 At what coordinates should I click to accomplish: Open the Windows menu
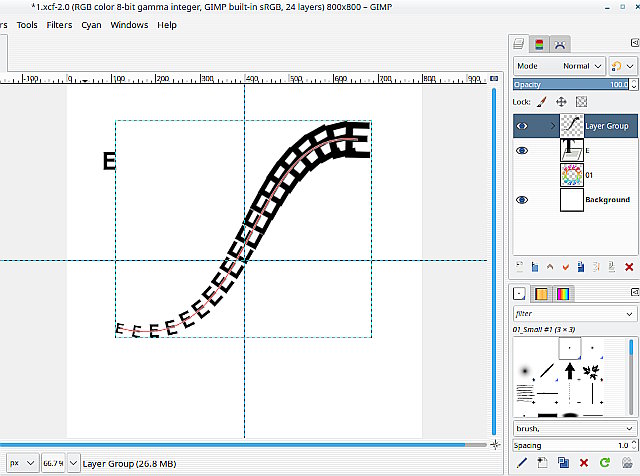[129, 25]
